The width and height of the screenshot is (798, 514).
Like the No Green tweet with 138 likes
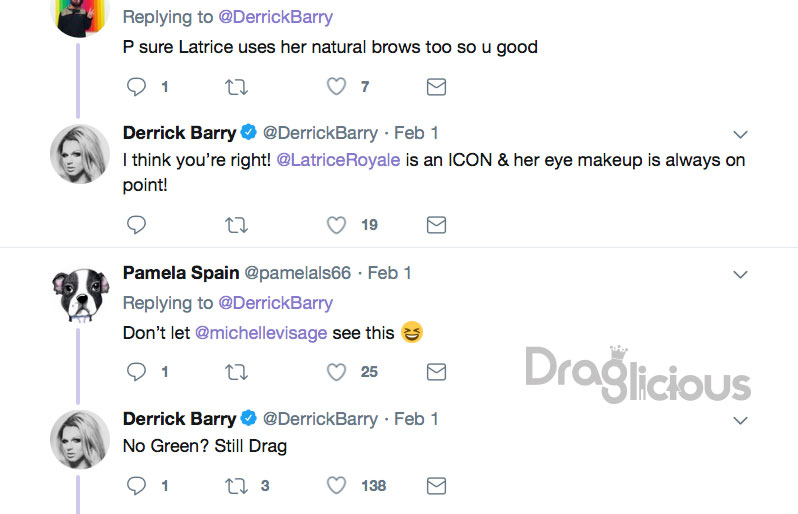[x=336, y=486]
